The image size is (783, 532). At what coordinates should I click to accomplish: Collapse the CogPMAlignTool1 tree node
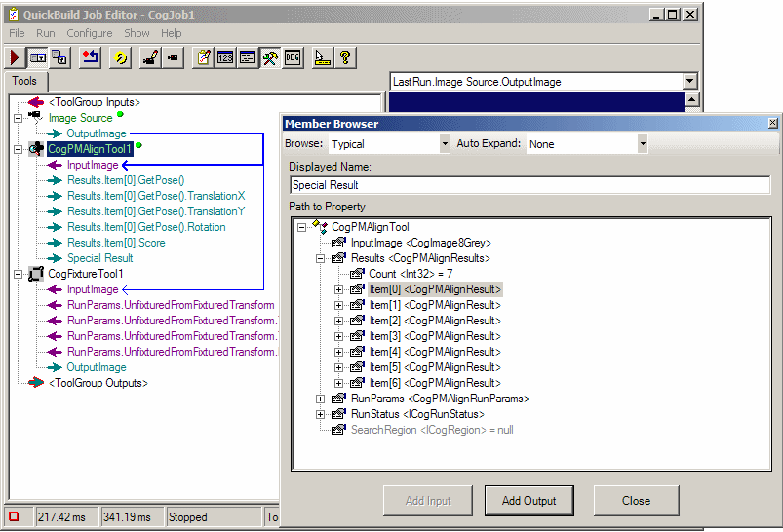tap(18, 149)
